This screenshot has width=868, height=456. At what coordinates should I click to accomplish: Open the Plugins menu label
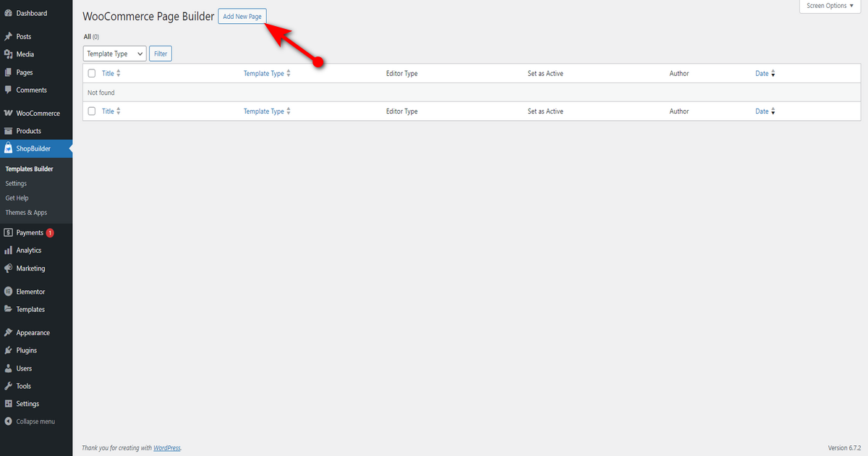click(x=27, y=350)
